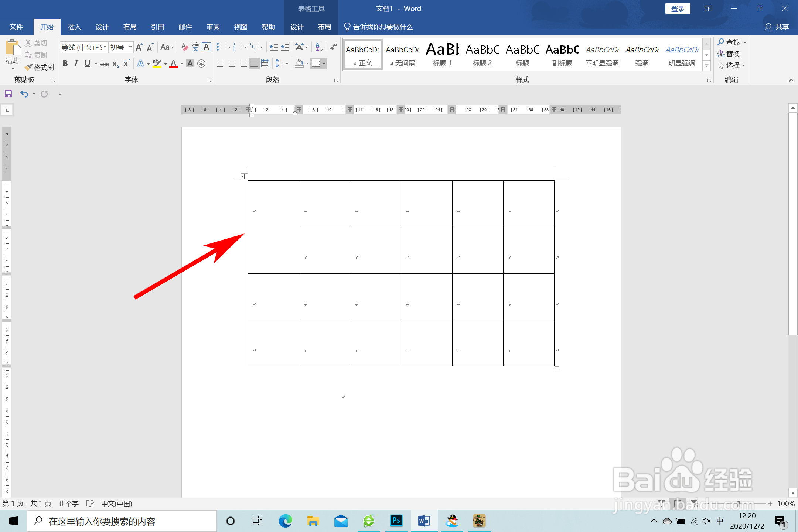
Task: Click the 替换 replace button
Action: click(x=729, y=54)
